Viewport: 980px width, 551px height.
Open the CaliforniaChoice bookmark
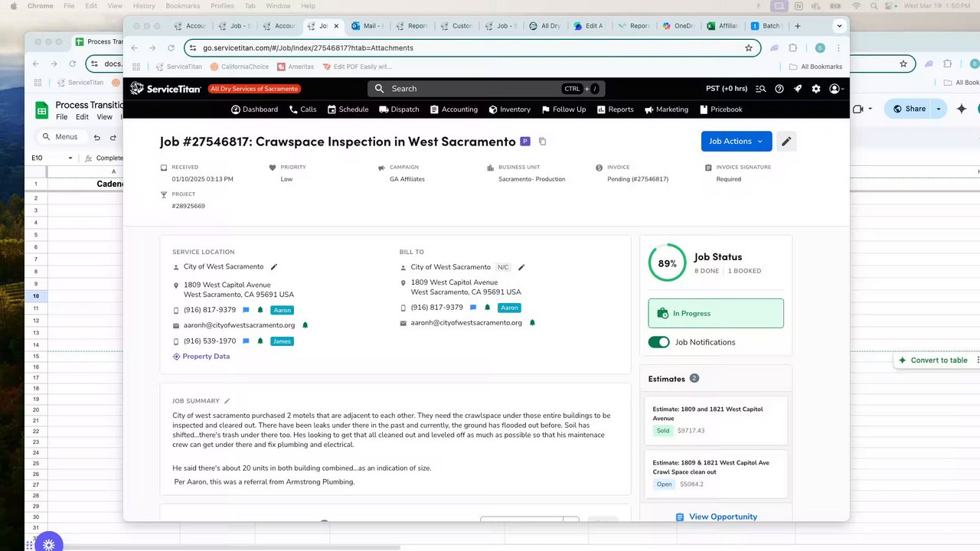[239, 67]
